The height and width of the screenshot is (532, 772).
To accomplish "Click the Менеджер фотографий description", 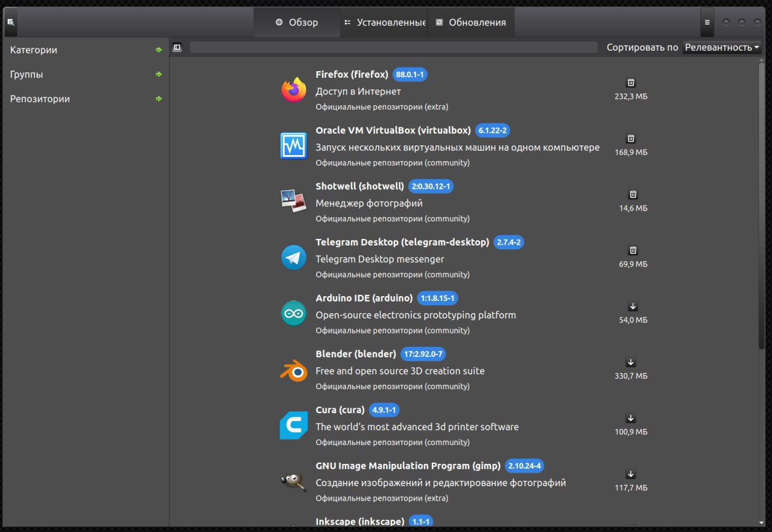I will click(x=369, y=203).
